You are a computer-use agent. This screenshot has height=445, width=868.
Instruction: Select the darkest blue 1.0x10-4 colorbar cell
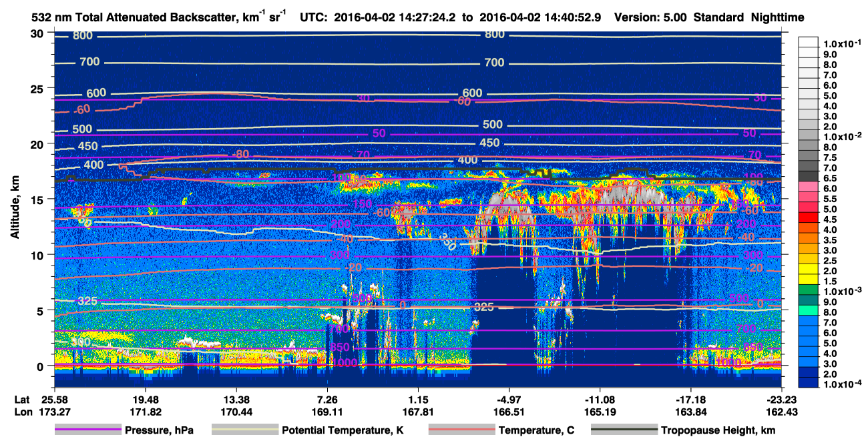808,383
